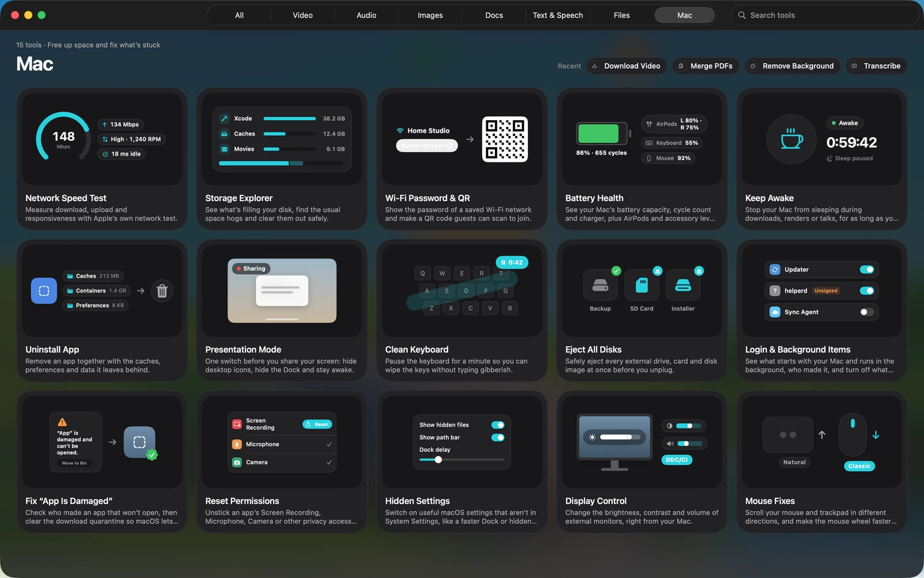Click the DDC/CI badge in Display Control
Image resolution: width=924 pixels, height=578 pixels.
tap(676, 460)
